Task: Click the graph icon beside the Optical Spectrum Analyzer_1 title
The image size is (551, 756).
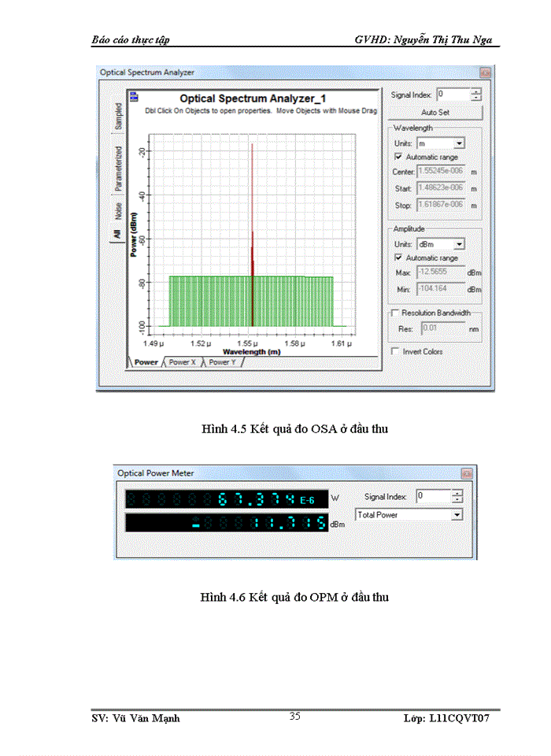Action: 134,98
